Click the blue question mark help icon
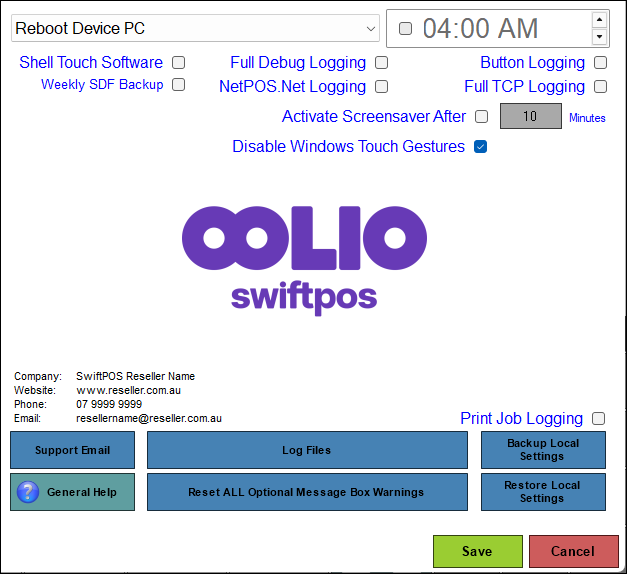The image size is (627, 574). tap(28, 492)
